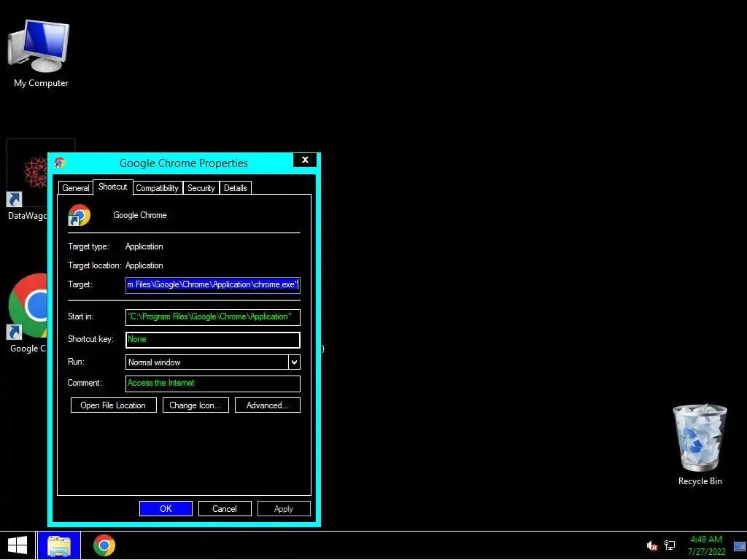Switch to the Security tab

tap(201, 188)
